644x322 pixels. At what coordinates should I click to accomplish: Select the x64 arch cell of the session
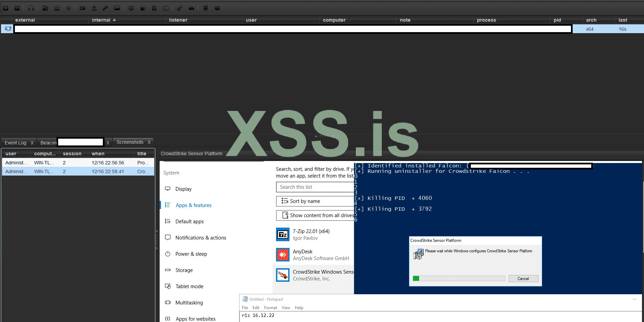590,29
